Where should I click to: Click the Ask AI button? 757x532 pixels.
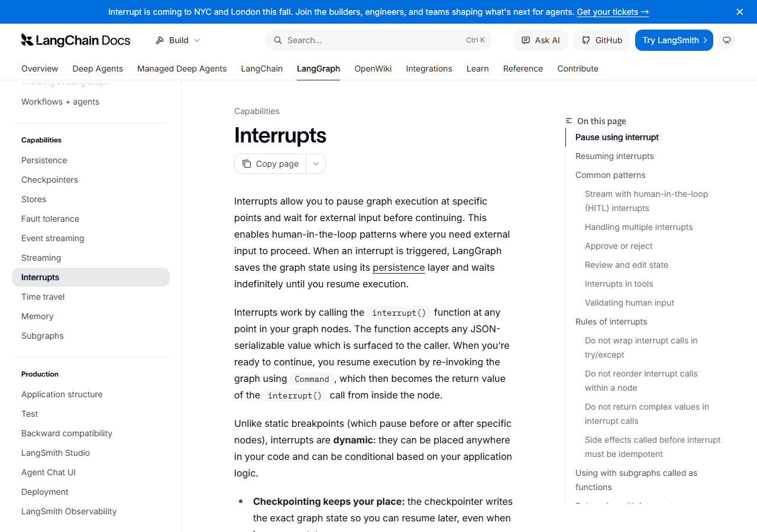click(x=541, y=40)
